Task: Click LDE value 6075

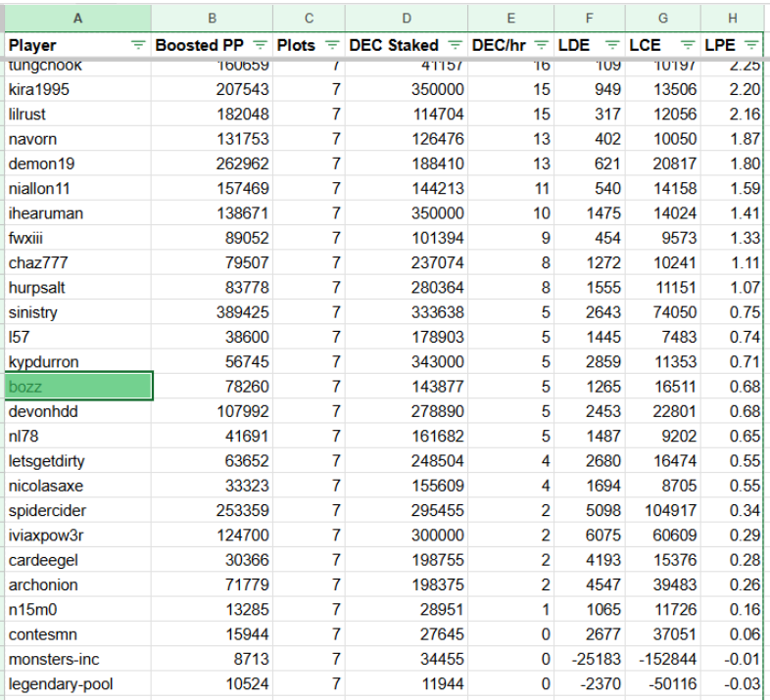Action: tap(603, 536)
